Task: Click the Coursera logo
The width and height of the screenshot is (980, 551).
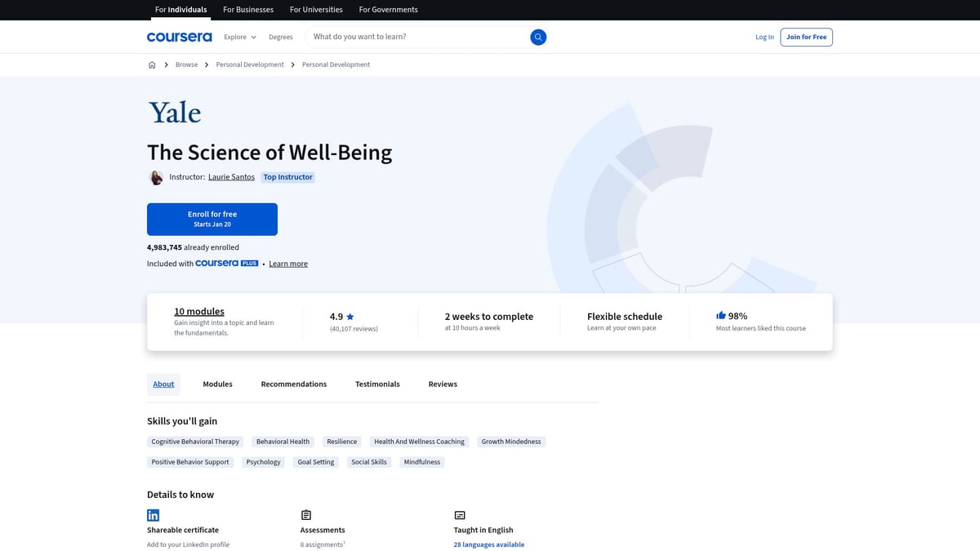Action: pyautogui.click(x=179, y=37)
